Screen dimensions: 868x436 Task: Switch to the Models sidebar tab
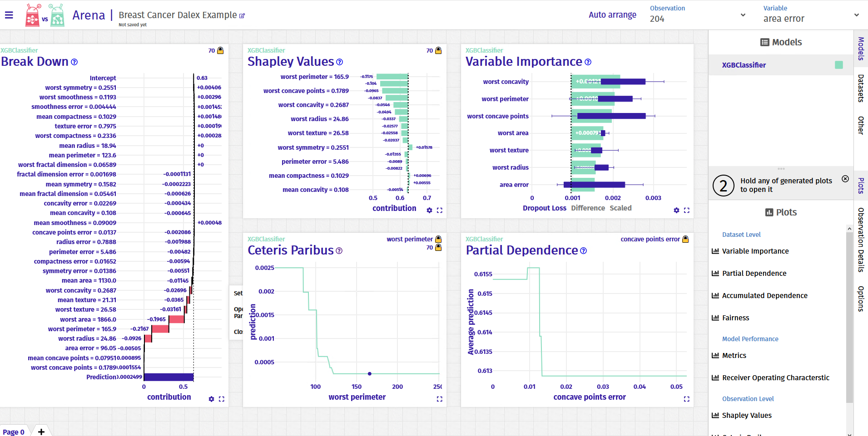(x=861, y=49)
